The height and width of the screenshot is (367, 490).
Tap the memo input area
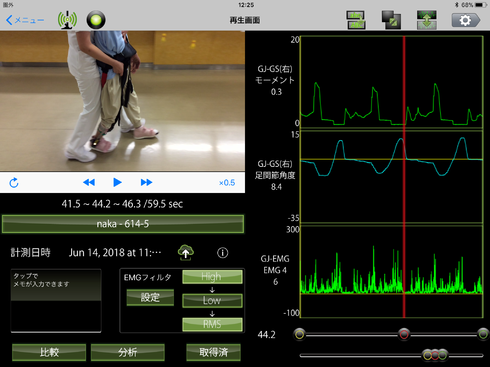[56, 300]
